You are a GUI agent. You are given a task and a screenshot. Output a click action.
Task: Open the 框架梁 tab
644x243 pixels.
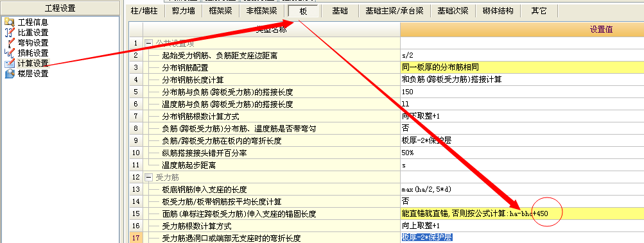click(220, 11)
